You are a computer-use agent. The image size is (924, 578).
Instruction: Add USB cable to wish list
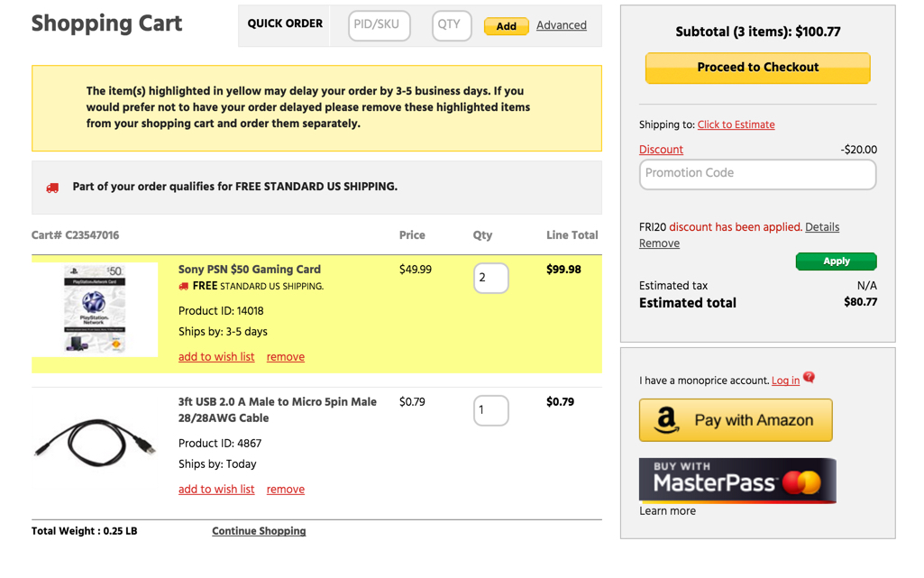coord(216,489)
